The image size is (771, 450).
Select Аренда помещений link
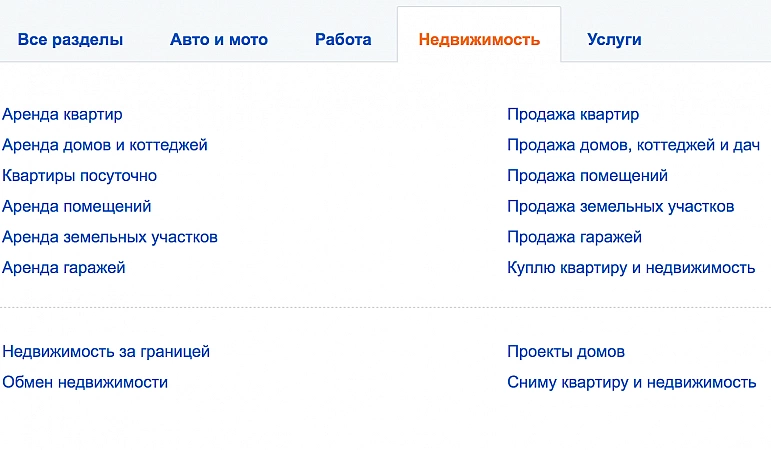pos(77,206)
